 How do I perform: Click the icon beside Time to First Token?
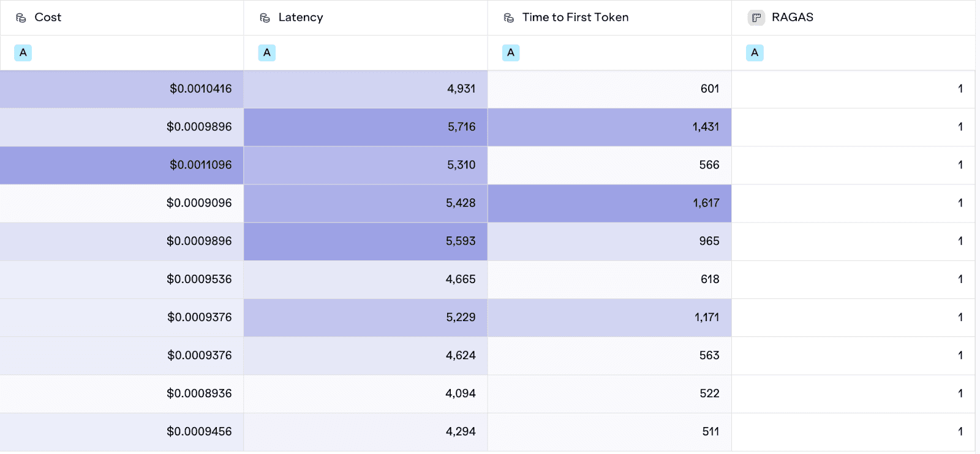coord(508,18)
